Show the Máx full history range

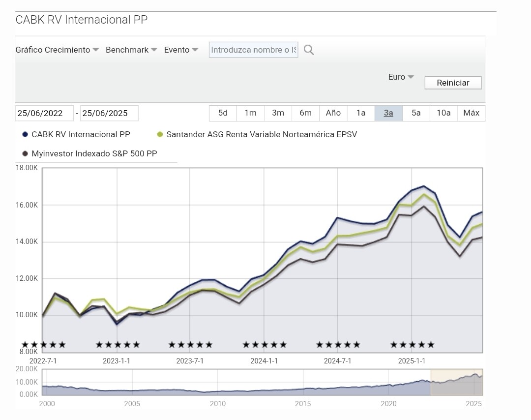click(x=471, y=113)
